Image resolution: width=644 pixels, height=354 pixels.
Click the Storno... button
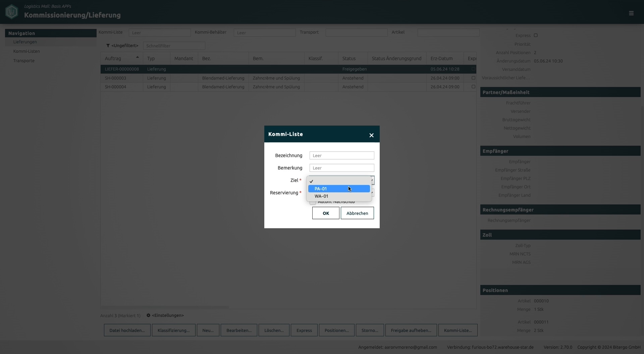[370, 330]
